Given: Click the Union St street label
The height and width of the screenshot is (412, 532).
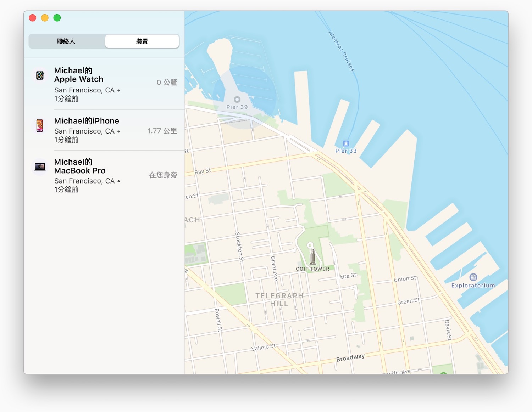Looking at the screenshot, I should [x=405, y=279].
